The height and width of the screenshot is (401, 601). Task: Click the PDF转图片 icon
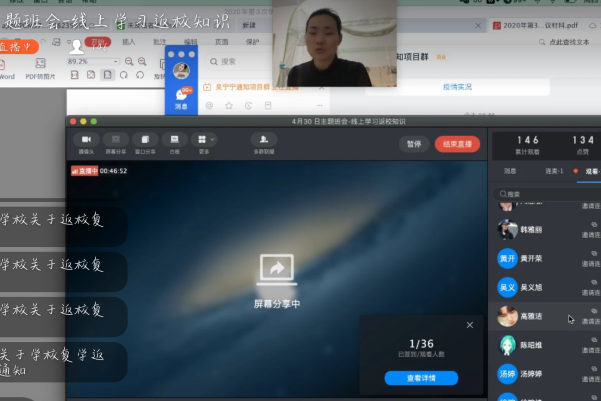click(x=41, y=70)
